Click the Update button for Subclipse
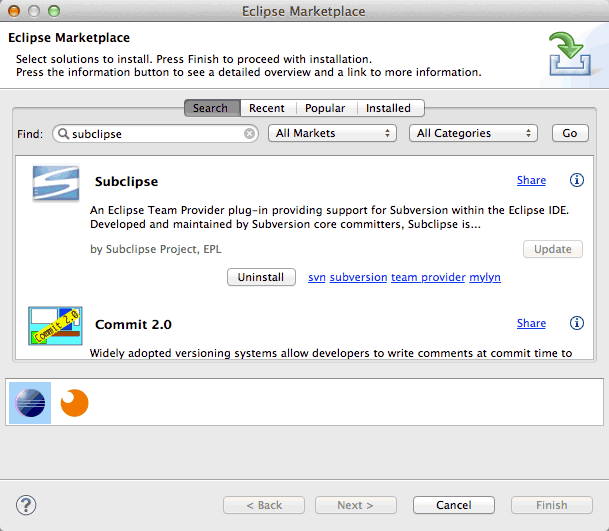The width and height of the screenshot is (609, 531). point(553,249)
